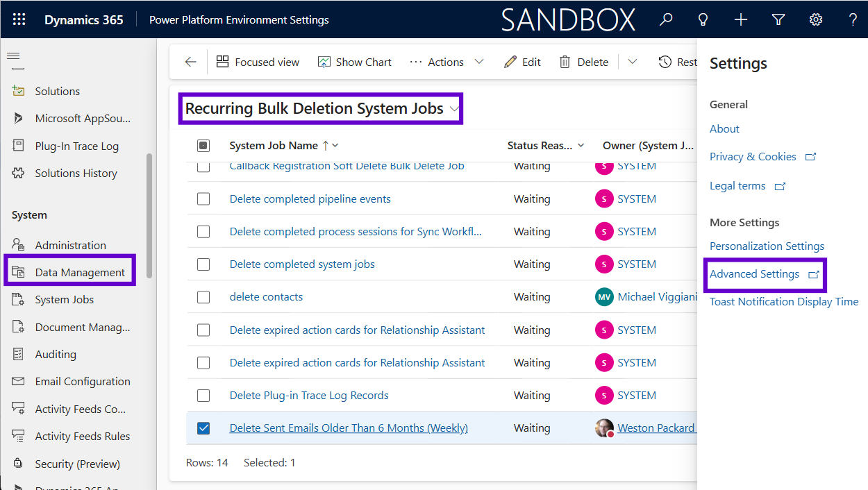868x490 pixels.
Task: Open the app launcher waffle icon
Action: tap(19, 19)
